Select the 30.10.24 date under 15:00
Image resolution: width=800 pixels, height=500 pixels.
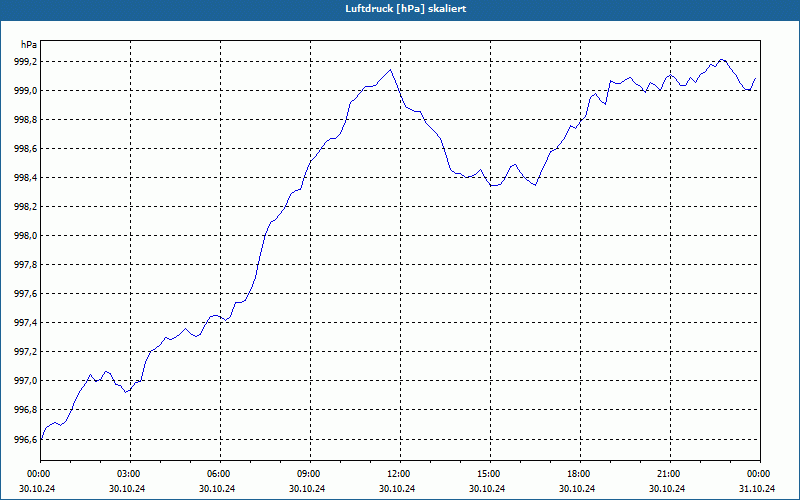(x=487, y=489)
